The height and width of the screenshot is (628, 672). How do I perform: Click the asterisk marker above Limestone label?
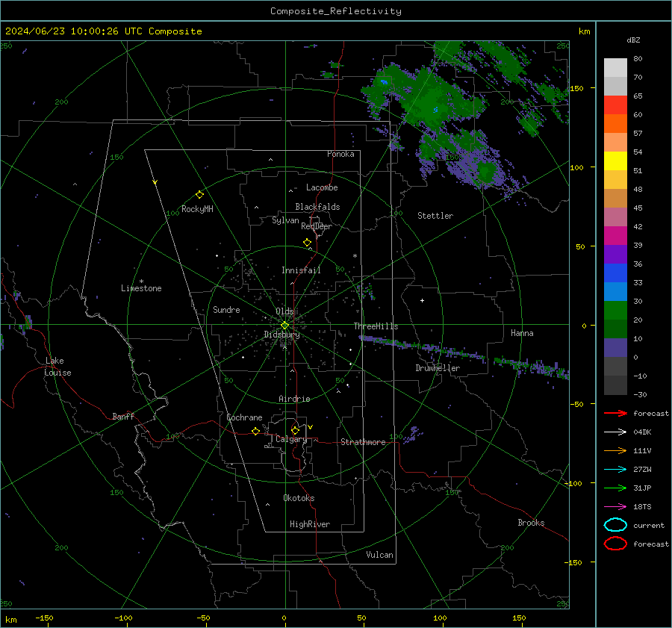(x=141, y=282)
